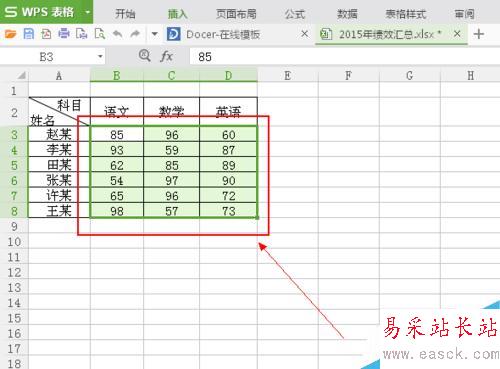Select row 3 header
This screenshot has height=369, width=500.
point(14,135)
